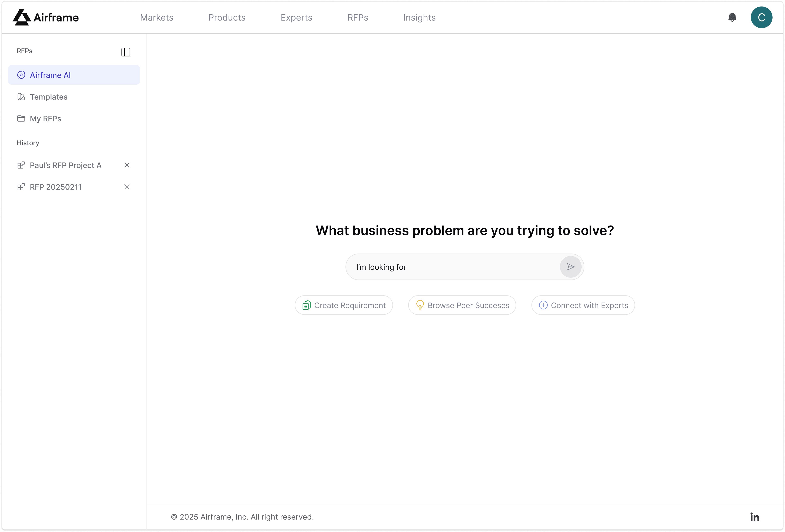
Task: Remove Paul's RFP Project A from history
Action: (x=127, y=165)
